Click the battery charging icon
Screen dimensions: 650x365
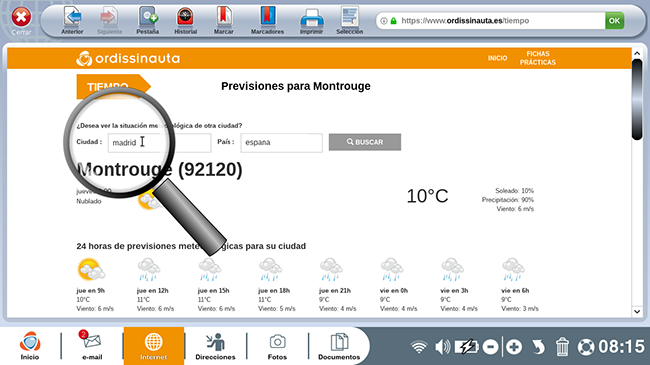(x=466, y=347)
